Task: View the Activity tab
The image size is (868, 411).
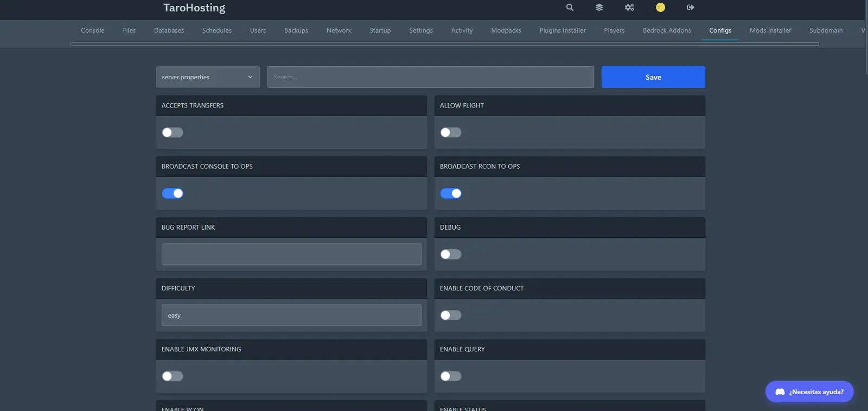Action: [462, 30]
